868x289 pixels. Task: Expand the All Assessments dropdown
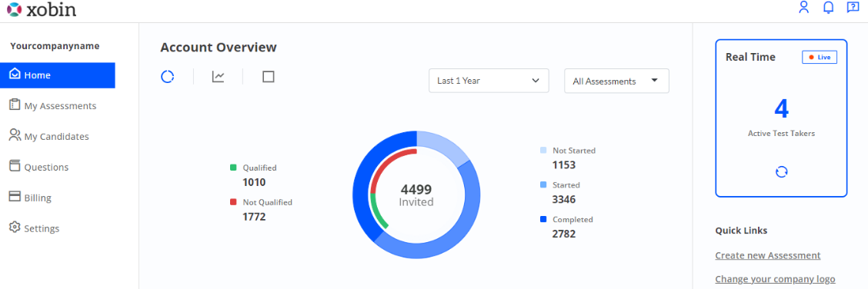616,81
